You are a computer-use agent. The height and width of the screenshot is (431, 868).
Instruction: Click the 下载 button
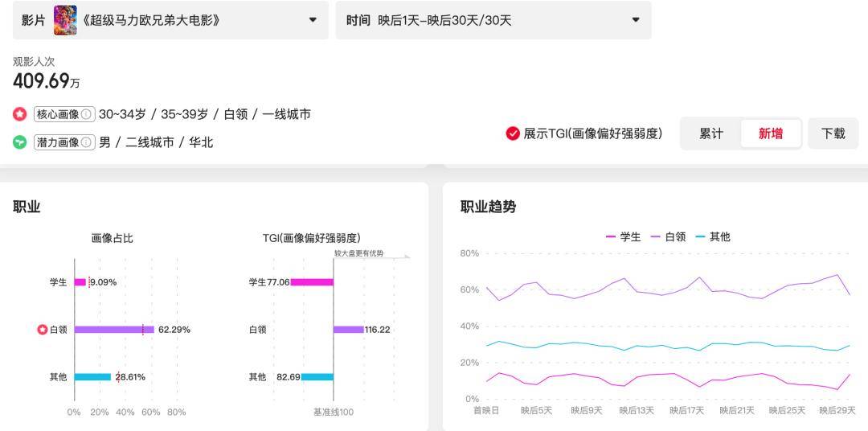point(833,133)
